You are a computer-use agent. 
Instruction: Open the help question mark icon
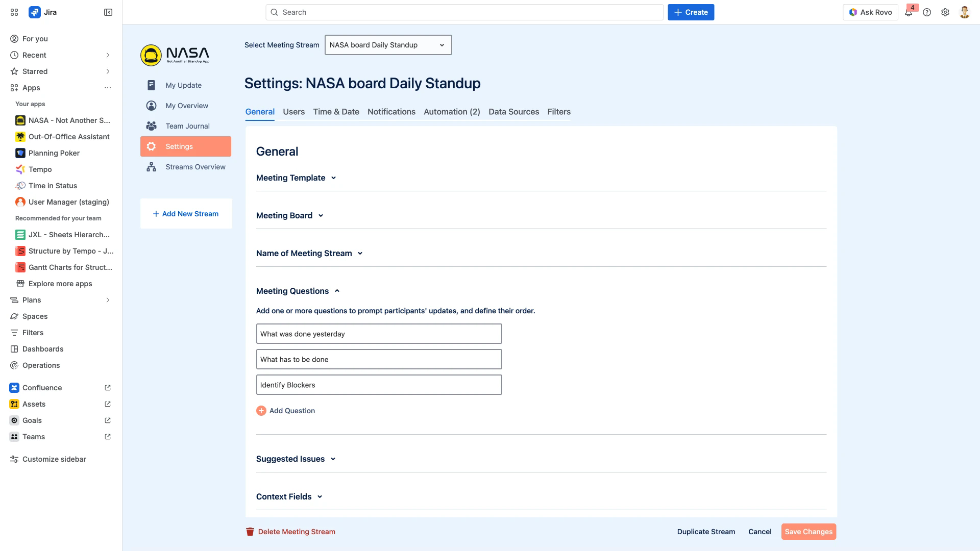click(x=927, y=12)
